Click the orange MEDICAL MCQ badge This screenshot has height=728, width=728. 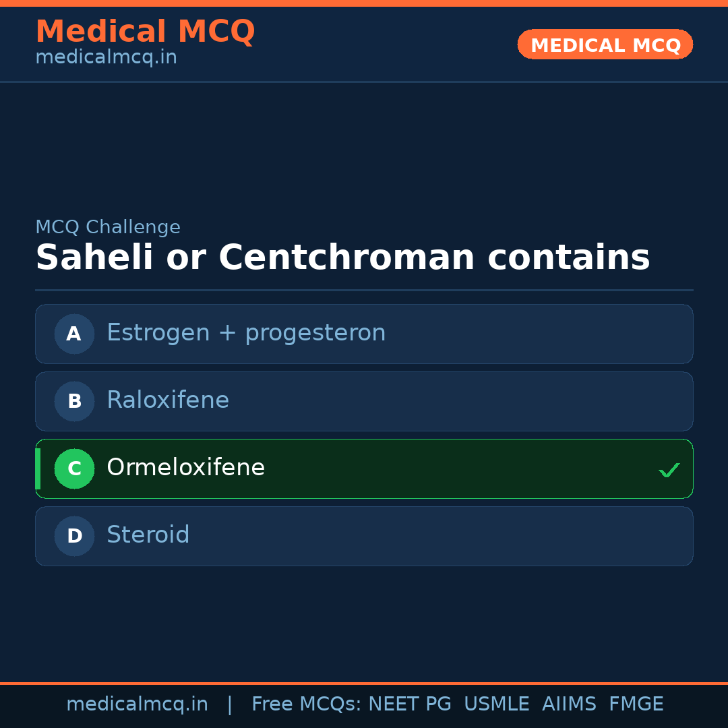click(605, 44)
